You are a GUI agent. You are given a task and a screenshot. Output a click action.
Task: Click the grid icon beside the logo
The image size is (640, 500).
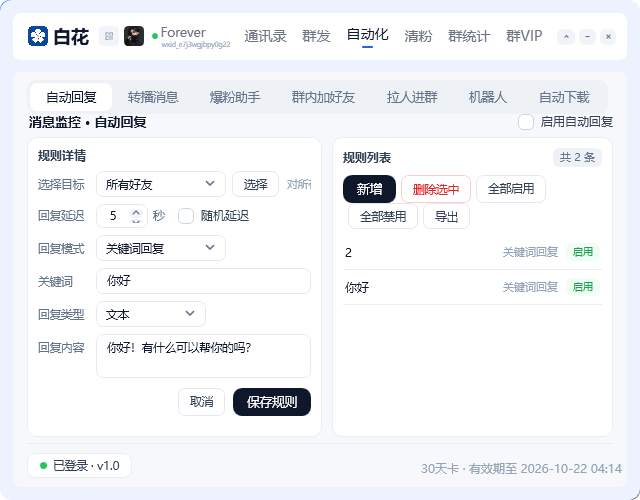109,36
